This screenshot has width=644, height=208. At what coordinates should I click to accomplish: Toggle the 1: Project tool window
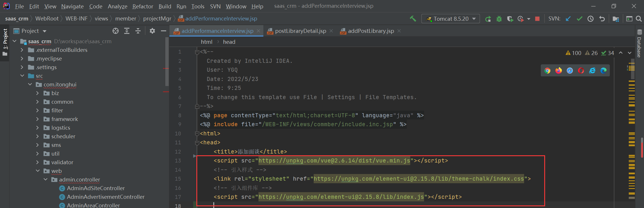click(5, 42)
